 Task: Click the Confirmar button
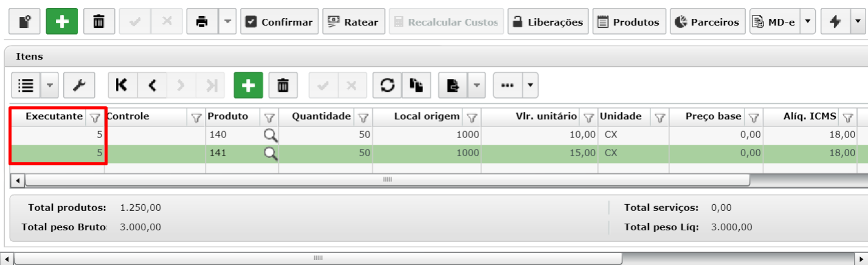pos(279,22)
